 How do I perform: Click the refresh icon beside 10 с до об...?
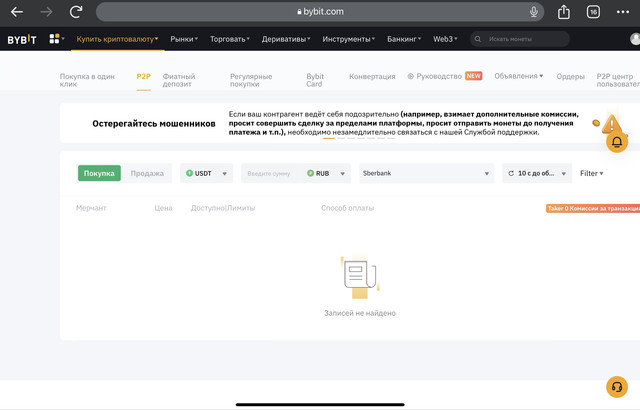pos(511,173)
